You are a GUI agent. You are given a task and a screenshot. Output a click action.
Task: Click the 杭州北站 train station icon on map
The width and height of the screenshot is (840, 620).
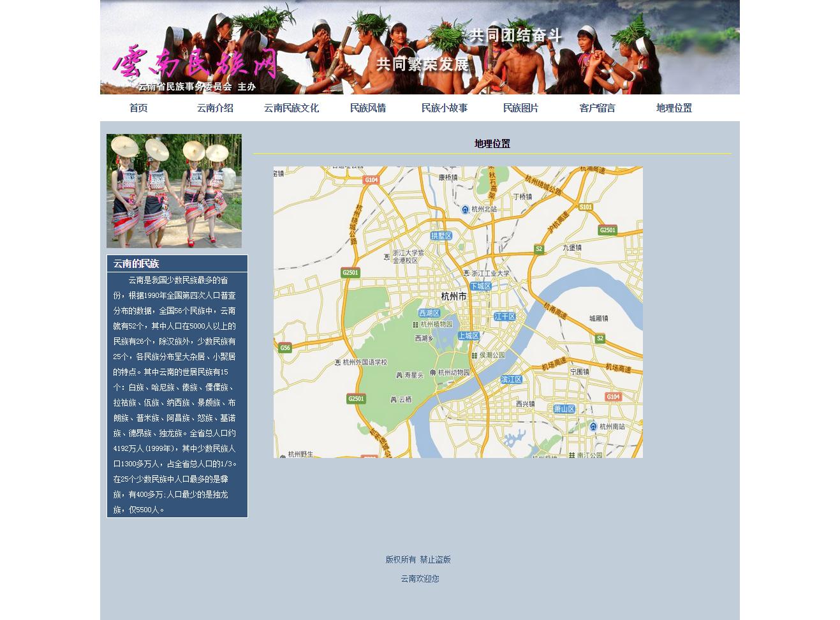pyautogui.click(x=465, y=209)
